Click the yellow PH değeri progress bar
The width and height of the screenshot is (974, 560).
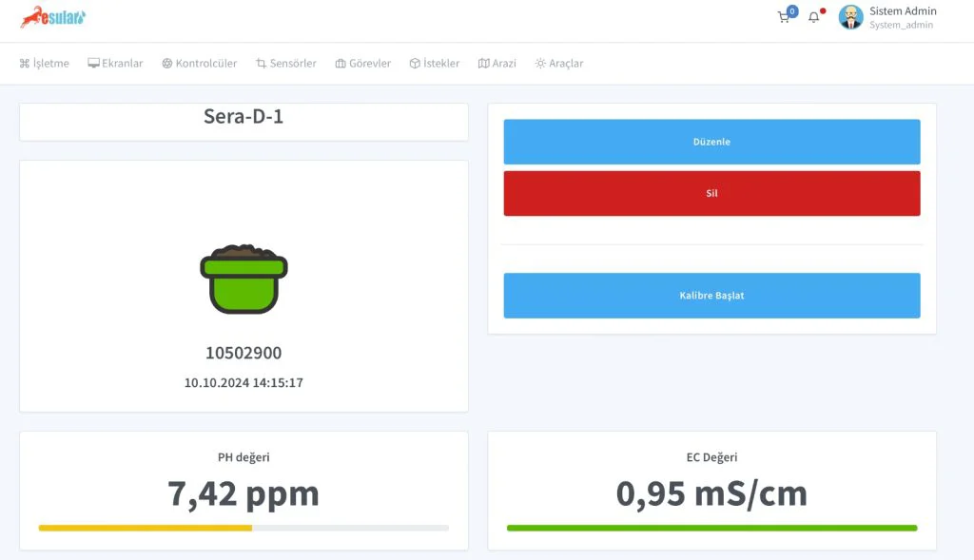coord(146,528)
